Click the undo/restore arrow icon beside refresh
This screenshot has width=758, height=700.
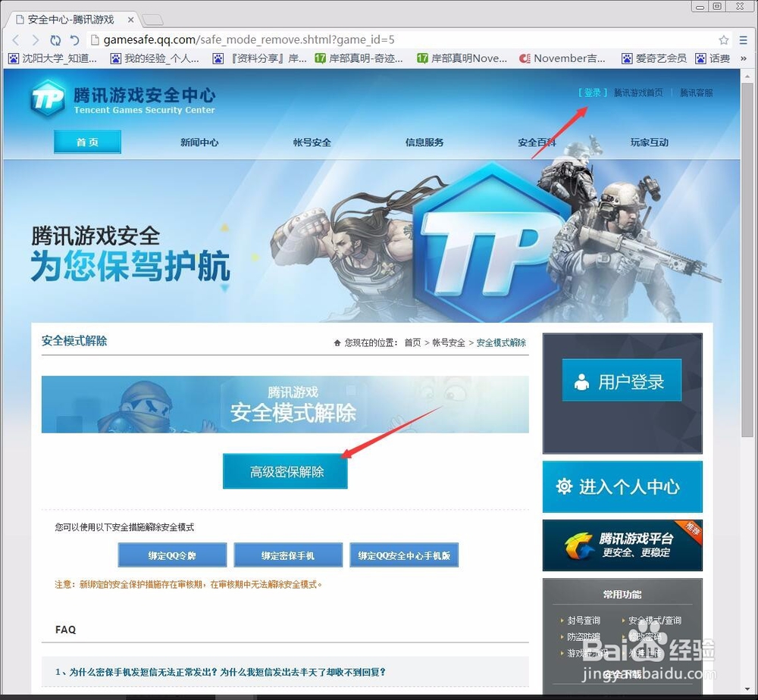[x=74, y=40]
